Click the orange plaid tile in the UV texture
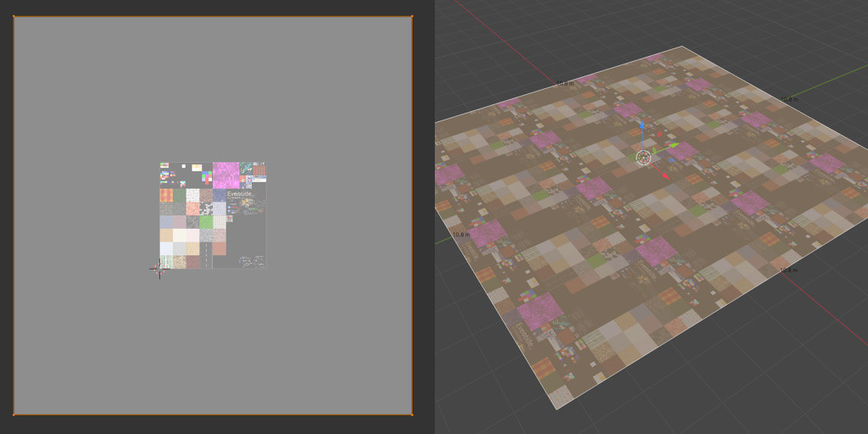Viewport: 868px width, 434px height. pos(166,196)
